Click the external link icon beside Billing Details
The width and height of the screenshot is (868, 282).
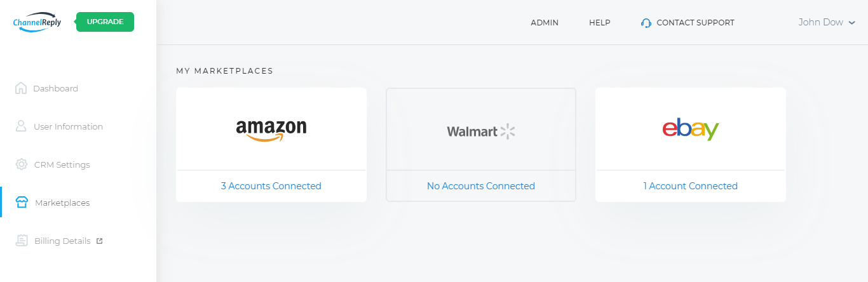[99, 241]
